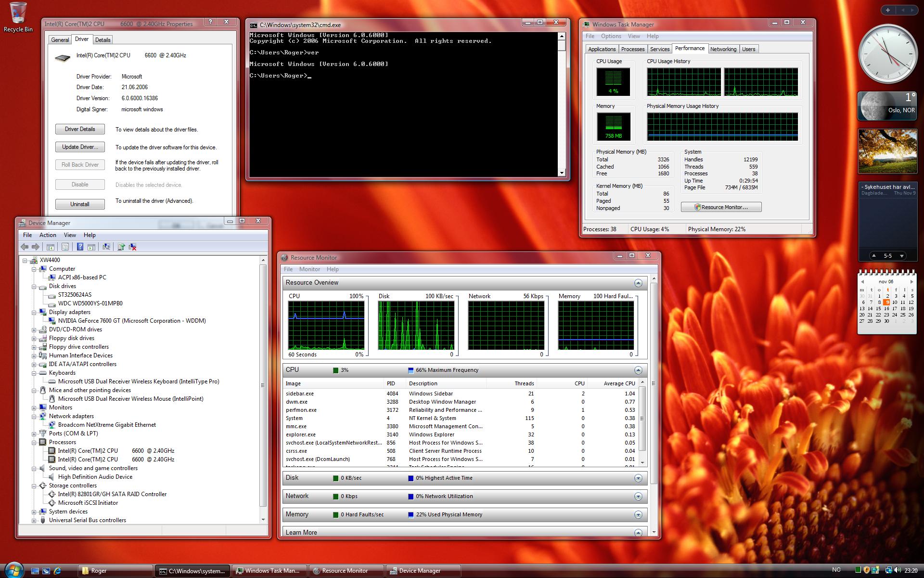Click the feed gadget scroll up arrow
924x578 pixels.
click(874, 256)
